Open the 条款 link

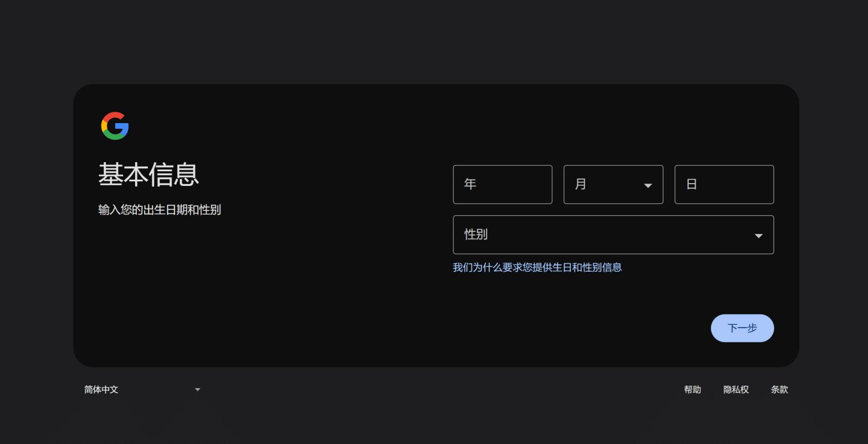click(x=779, y=389)
